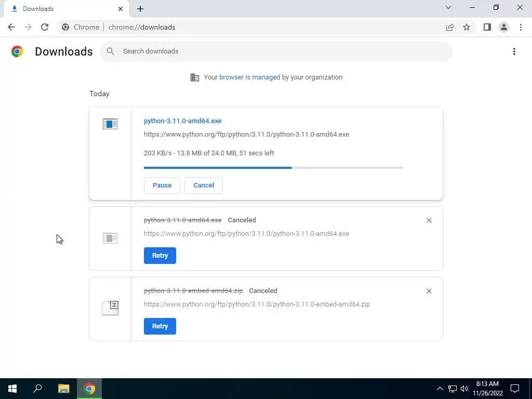
Task: Open the python-3.11.0-amd64.exe file name link
Action: tap(182, 121)
